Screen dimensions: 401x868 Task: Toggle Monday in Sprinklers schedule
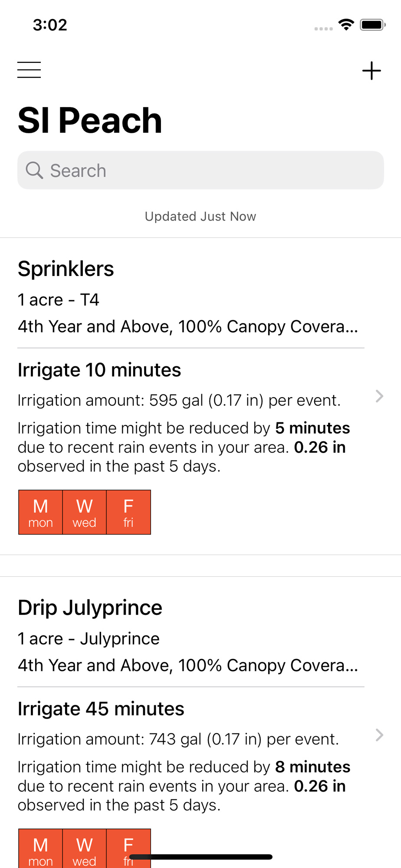click(40, 512)
